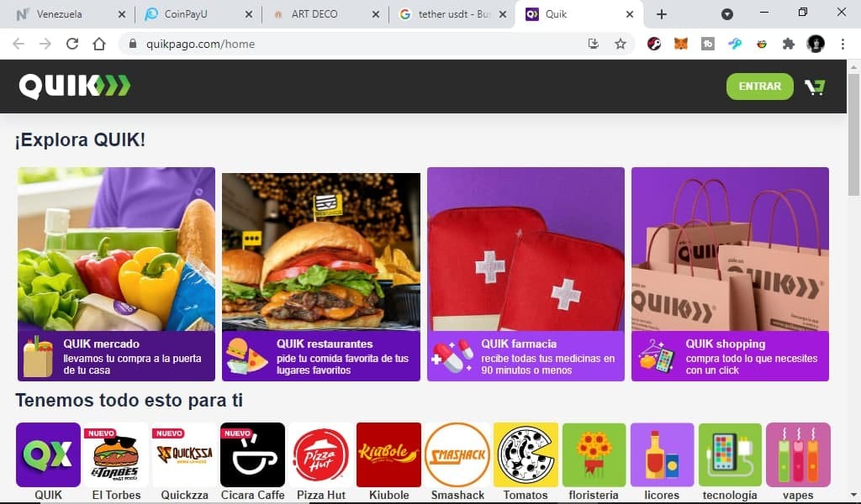Click the browser forward arrow
861x504 pixels.
coord(45,44)
